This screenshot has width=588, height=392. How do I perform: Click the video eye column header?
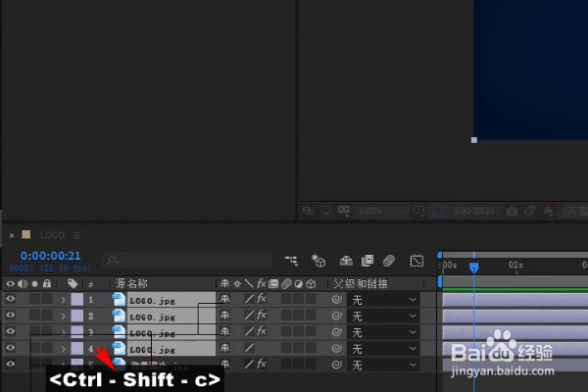tap(10, 283)
